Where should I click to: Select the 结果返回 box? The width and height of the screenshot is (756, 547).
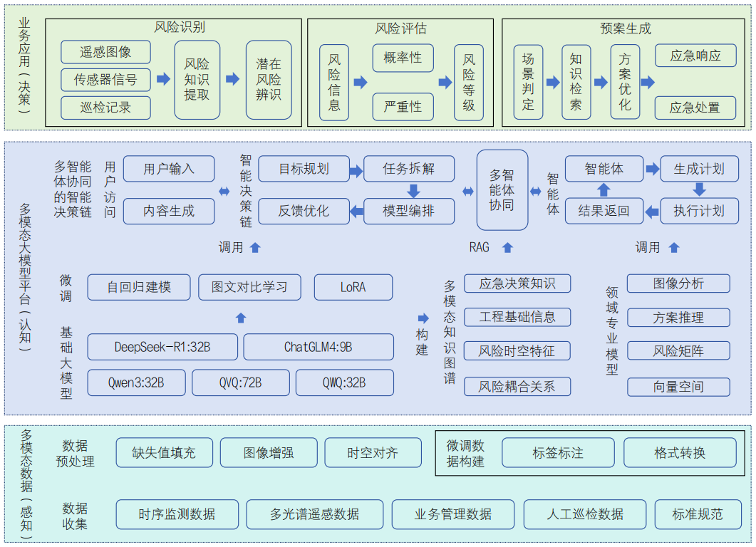(x=604, y=211)
